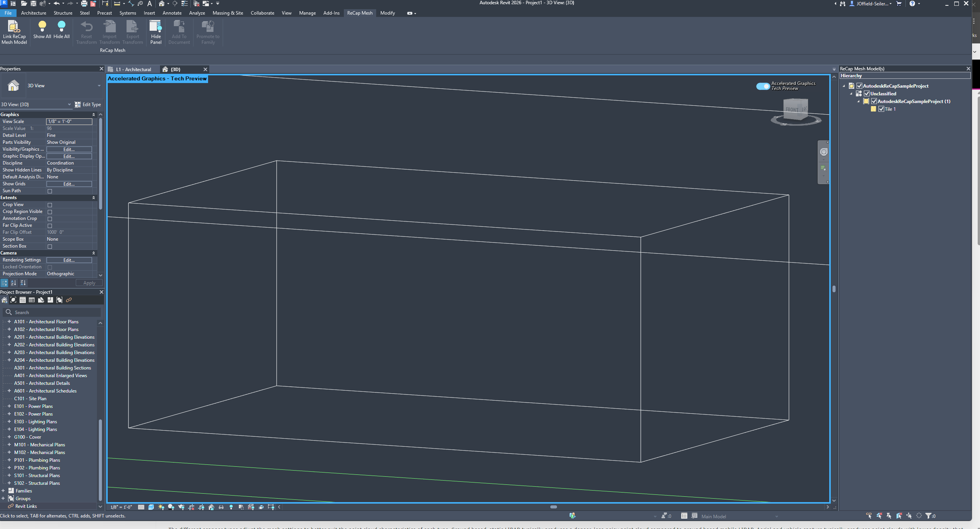Open the Massing & Site ribbon tab

click(x=228, y=13)
